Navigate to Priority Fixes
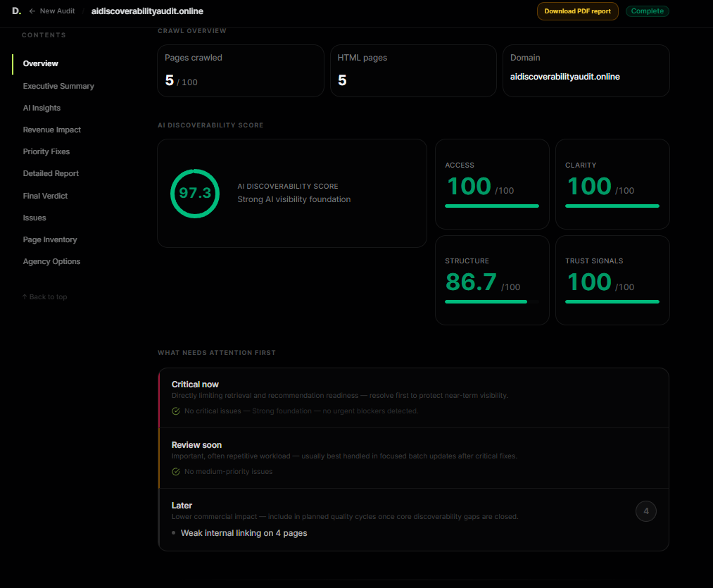This screenshot has width=713, height=588. click(x=46, y=151)
